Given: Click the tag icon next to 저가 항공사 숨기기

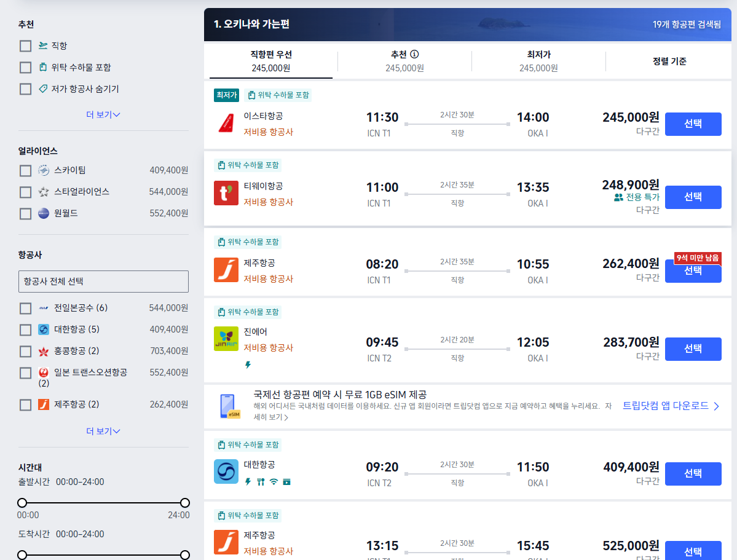Looking at the screenshot, I should [43, 89].
